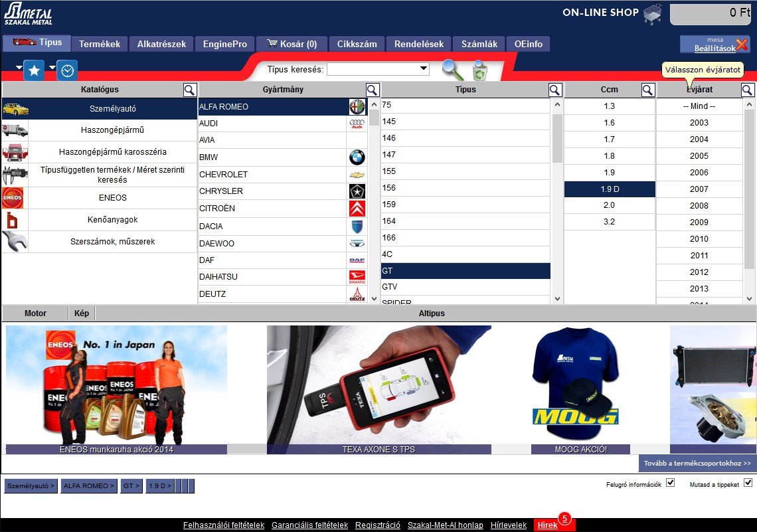757x532 pixels.
Task: Search in the Évjárat column
Action: 747,90
